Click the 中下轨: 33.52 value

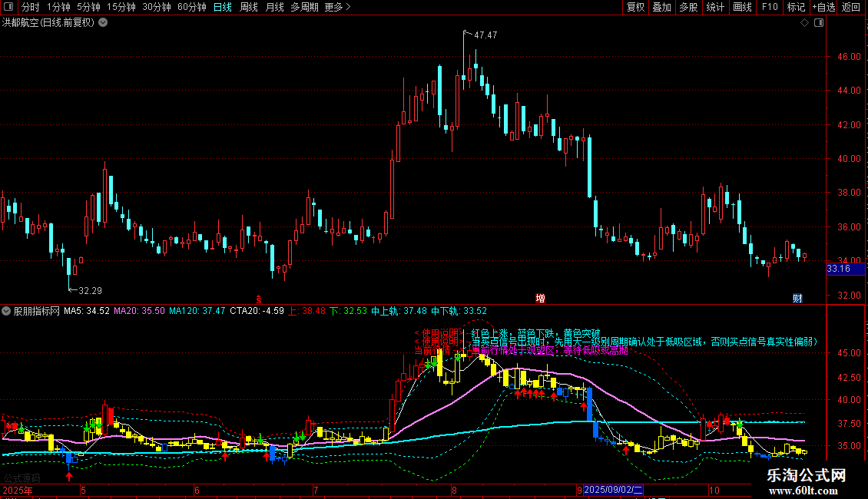click(x=459, y=311)
